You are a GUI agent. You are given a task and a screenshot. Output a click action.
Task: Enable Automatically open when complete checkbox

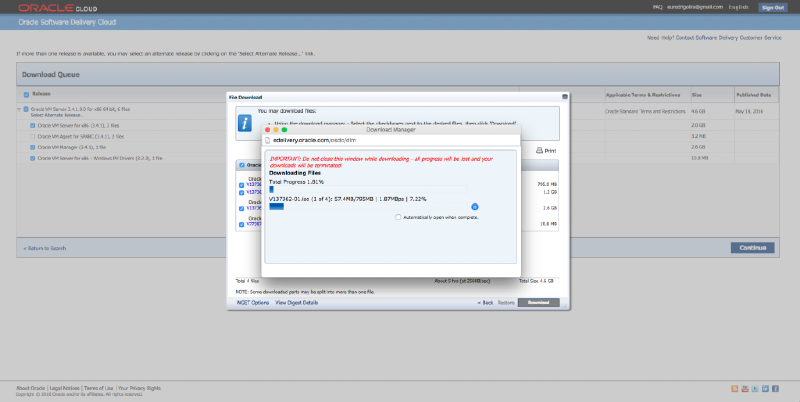click(398, 216)
